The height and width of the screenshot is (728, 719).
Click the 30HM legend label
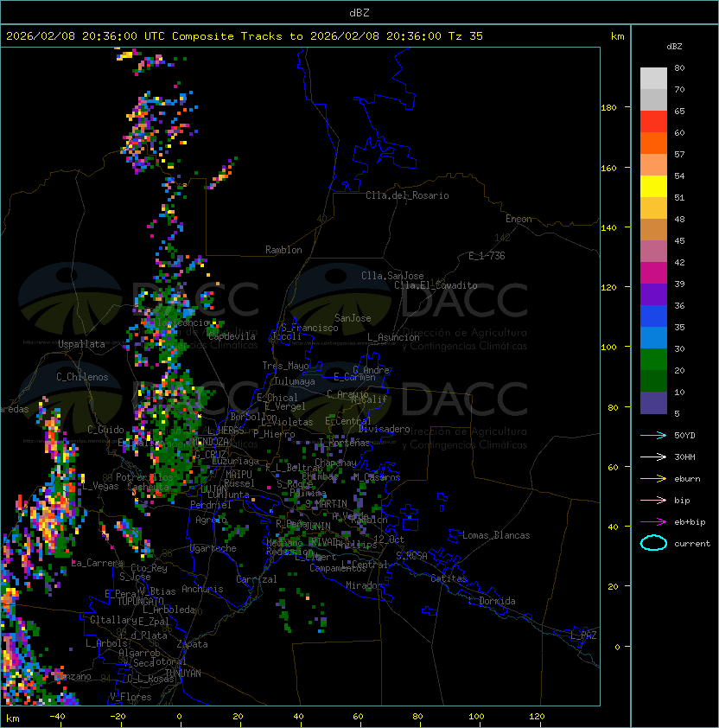[684, 457]
